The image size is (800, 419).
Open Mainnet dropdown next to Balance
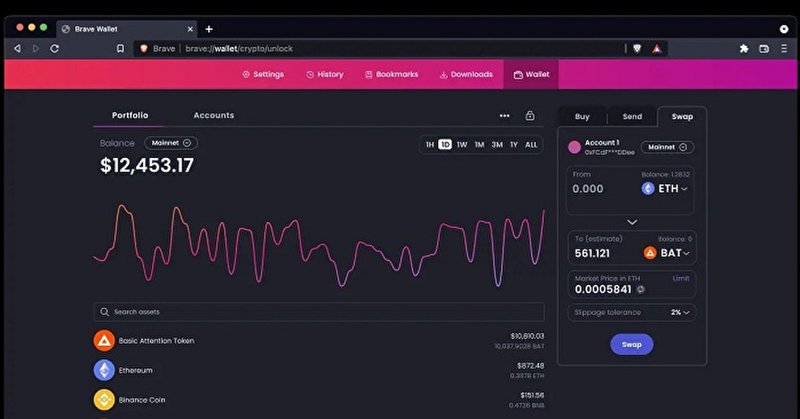coord(171,143)
